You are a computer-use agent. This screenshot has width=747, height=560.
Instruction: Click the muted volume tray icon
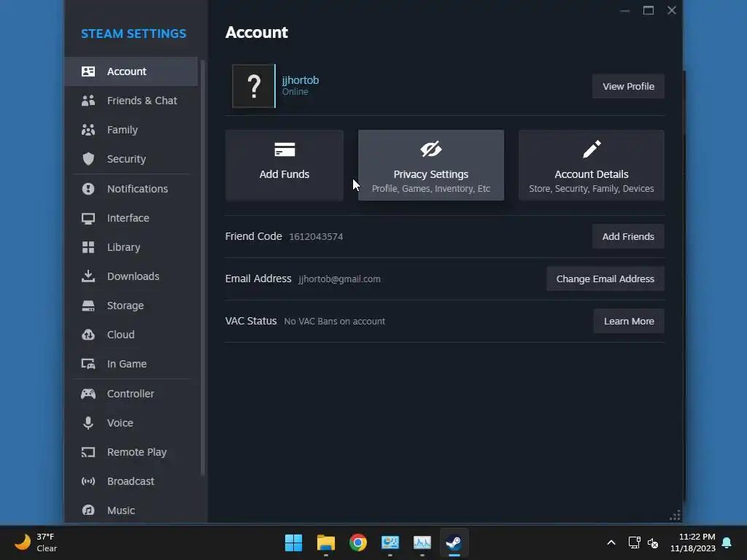tap(653, 542)
